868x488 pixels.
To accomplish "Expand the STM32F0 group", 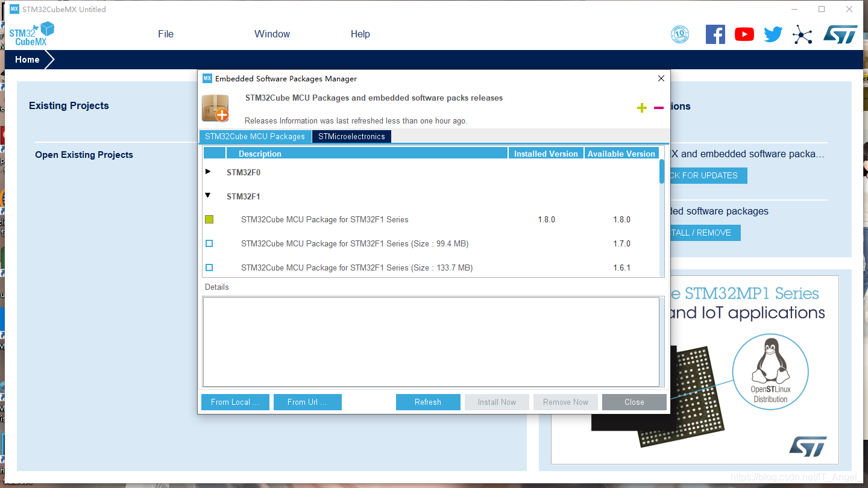I will (208, 172).
